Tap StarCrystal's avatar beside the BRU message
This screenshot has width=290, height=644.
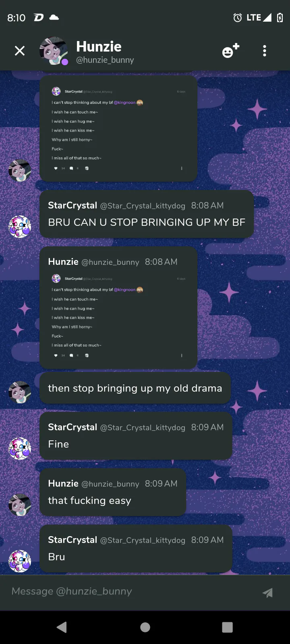point(20,226)
